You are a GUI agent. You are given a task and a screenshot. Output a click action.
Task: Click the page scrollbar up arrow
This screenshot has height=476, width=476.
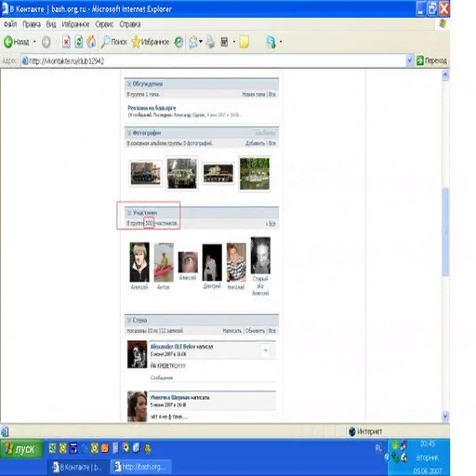tap(445, 75)
